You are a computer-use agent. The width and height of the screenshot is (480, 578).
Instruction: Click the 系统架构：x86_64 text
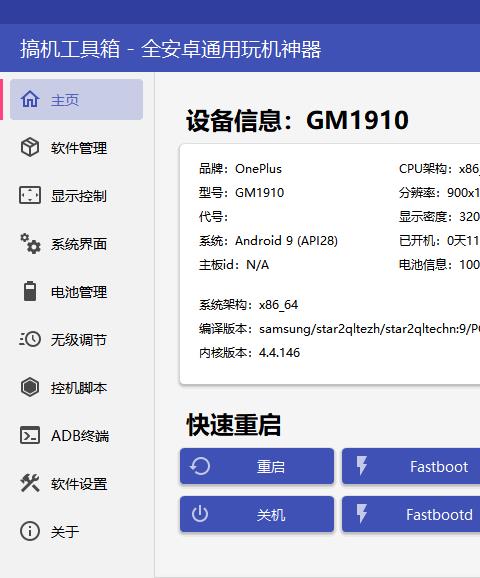[248, 305]
